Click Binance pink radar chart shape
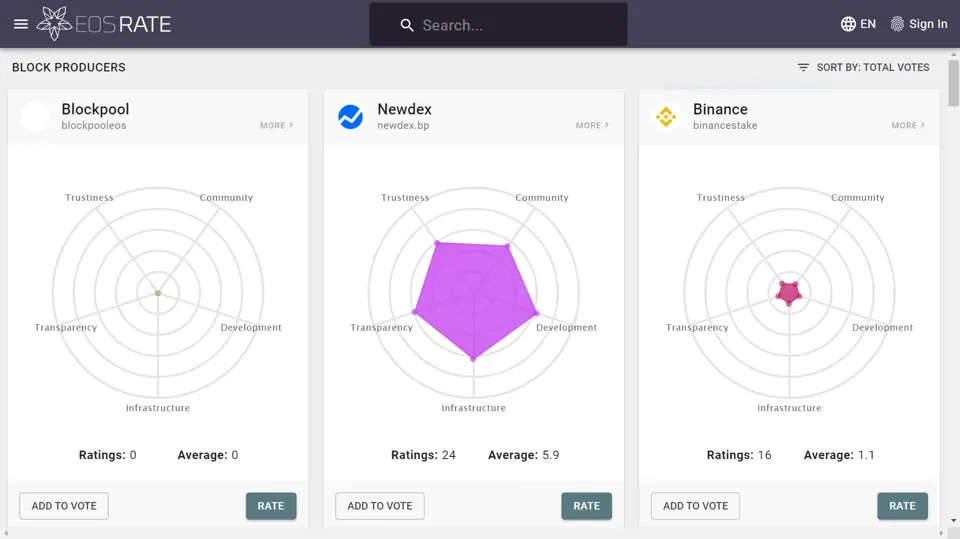Image resolution: width=960 pixels, height=539 pixels. 789,293
